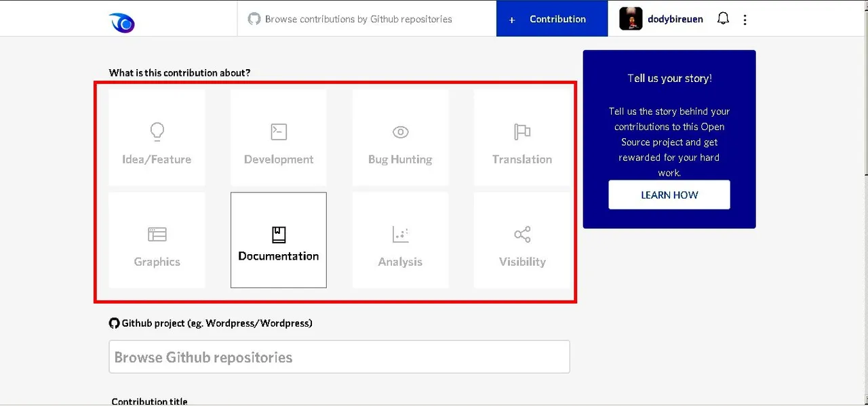The height and width of the screenshot is (406, 868).
Task: Choose the Visibility category card
Action: coord(522,240)
